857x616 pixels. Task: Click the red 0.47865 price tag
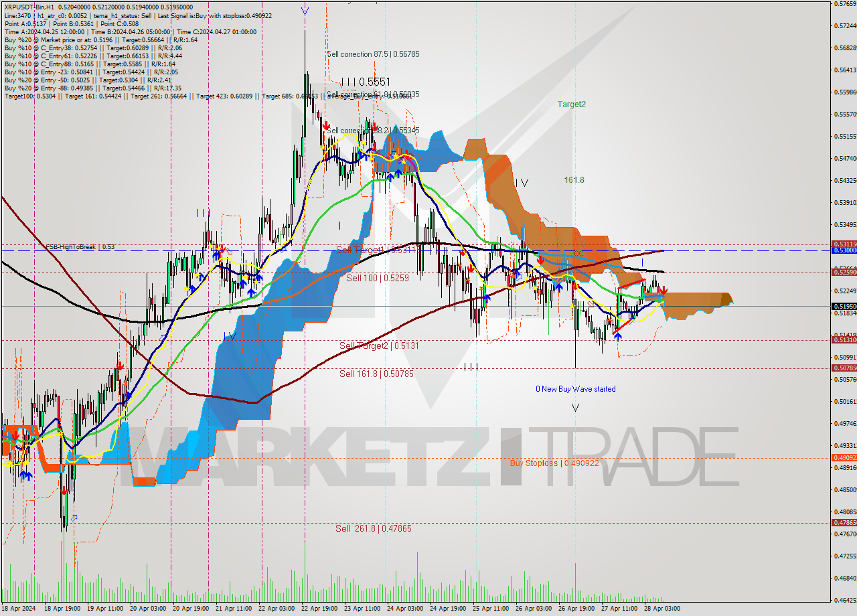pyautogui.click(x=844, y=522)
